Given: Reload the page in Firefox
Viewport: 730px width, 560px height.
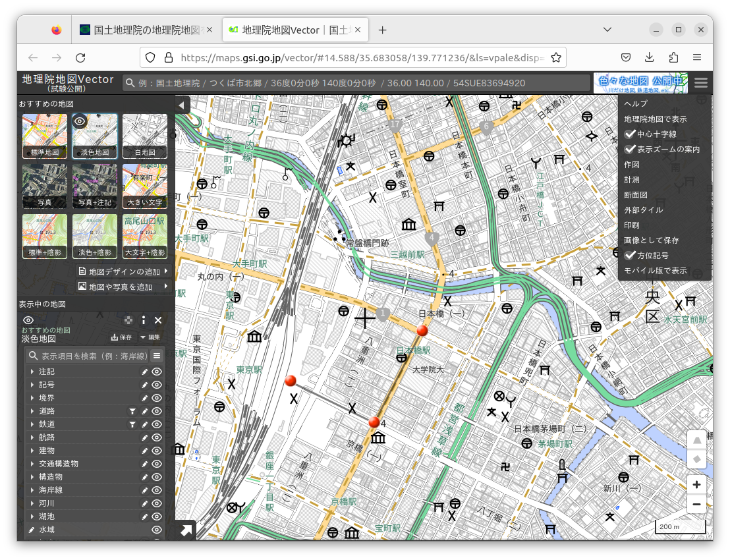Looking at the screenshot, I should pos(80,58).
